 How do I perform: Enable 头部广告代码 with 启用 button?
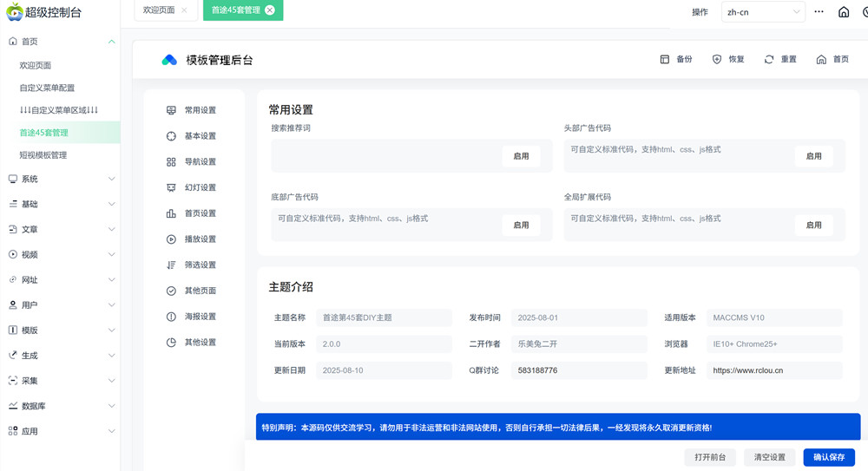coord(813,156)
